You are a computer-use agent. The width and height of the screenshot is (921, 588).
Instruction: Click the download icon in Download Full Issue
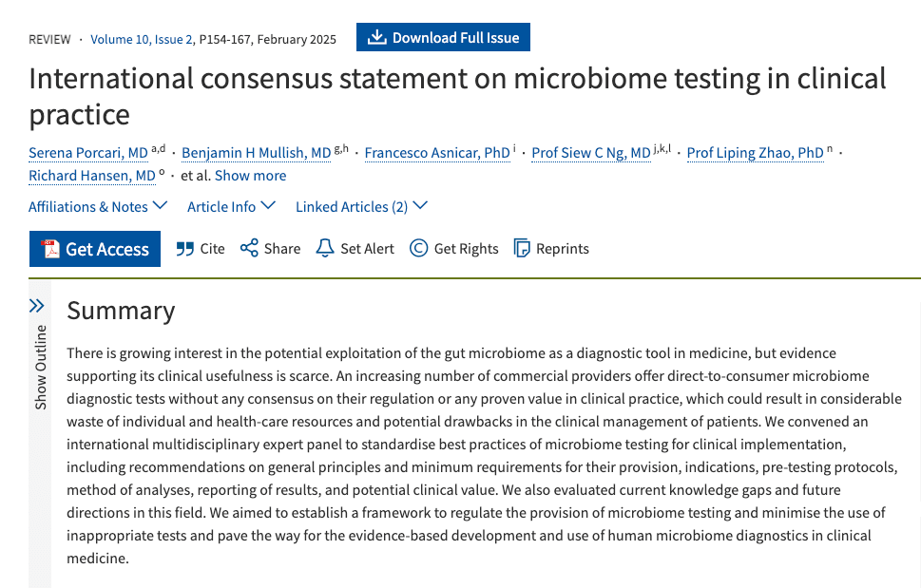point(377,38)
